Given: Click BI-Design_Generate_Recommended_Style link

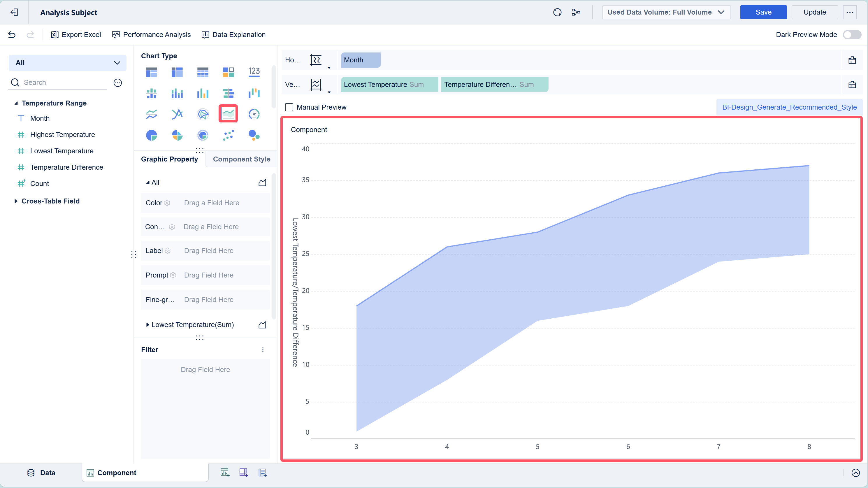Looking at the screenshot, I should (789, 107).
